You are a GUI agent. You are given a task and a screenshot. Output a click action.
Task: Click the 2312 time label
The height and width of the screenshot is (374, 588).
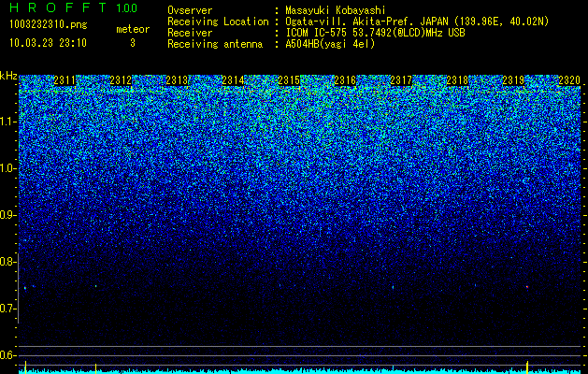pyautogui.click(x=121, y=80)
